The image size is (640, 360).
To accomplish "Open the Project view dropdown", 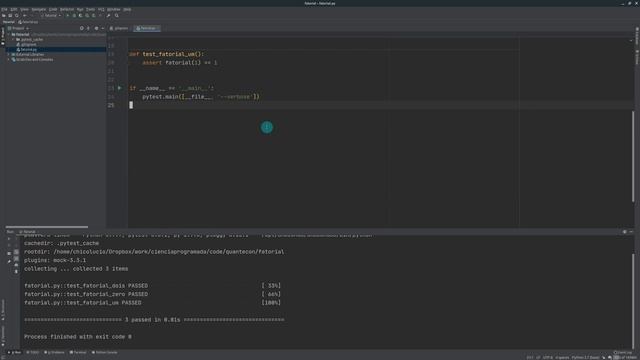I will tap(19, 28).
